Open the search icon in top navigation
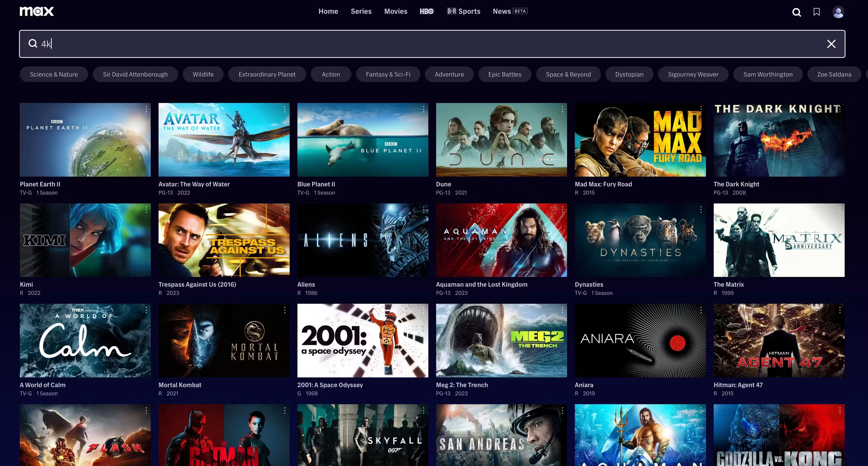868x466 pixels. pos(797,12)
